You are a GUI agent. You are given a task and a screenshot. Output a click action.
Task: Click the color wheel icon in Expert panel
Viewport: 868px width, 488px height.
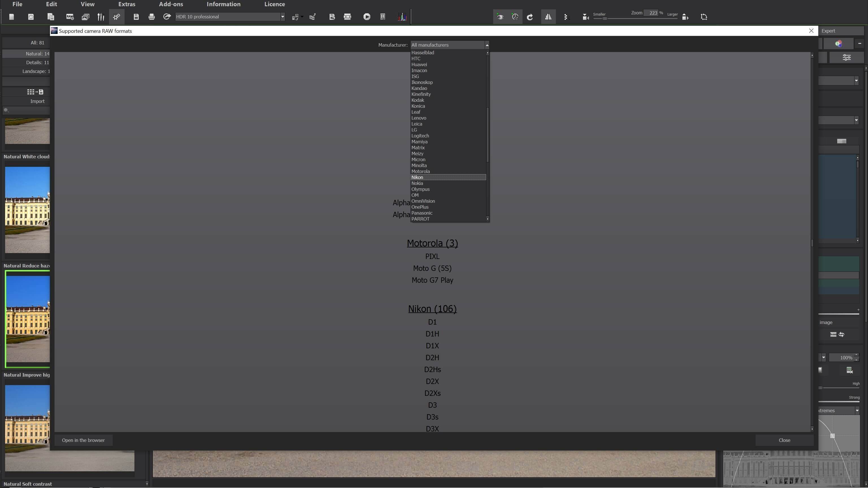[838, 44]
